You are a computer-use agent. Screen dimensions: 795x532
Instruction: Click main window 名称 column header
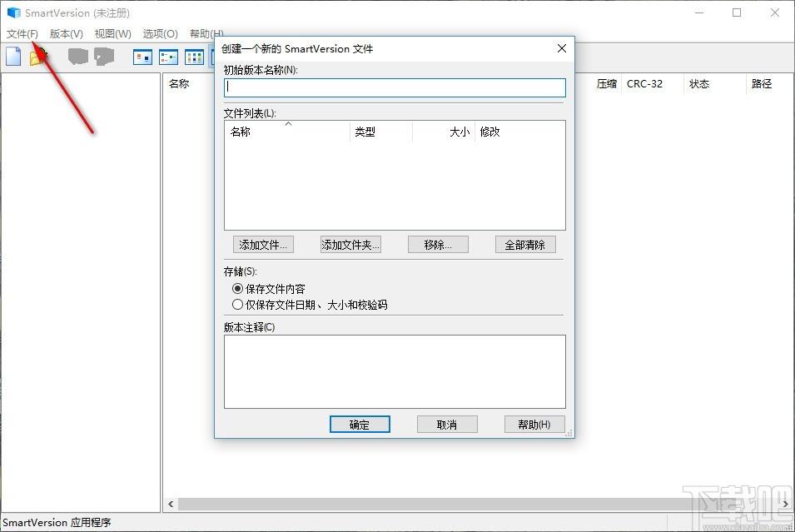[x=179, y=84]
